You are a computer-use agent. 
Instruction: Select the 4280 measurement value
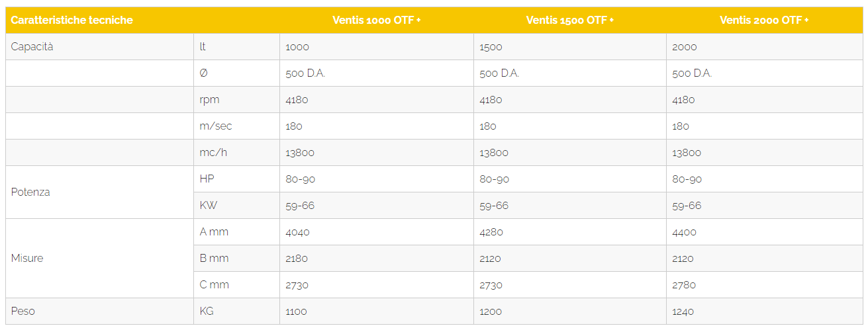pyautogui.click(x=491, y=232)
